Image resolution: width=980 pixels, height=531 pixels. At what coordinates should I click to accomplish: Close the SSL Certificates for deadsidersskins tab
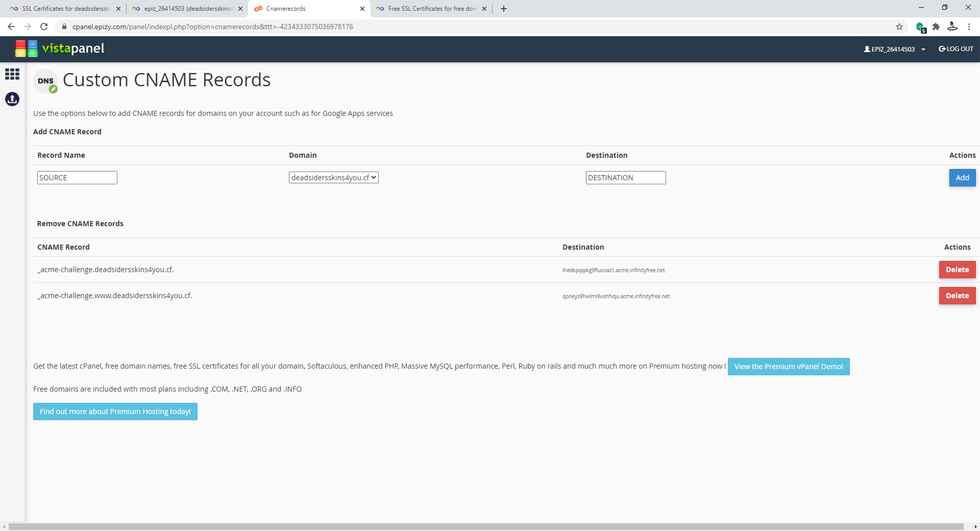pos(118,9)
